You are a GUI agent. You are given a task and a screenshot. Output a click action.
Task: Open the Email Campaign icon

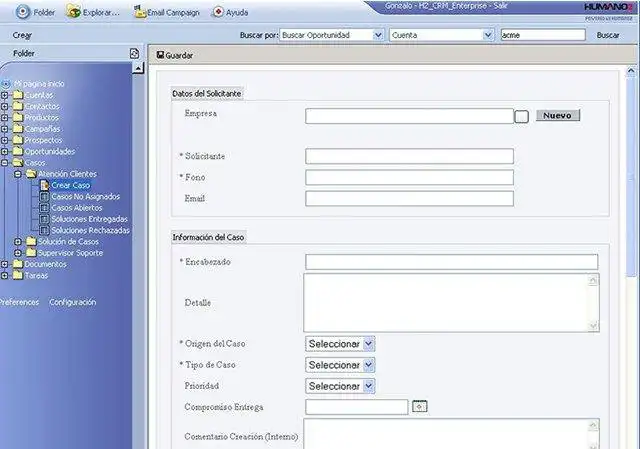point(140,12)
